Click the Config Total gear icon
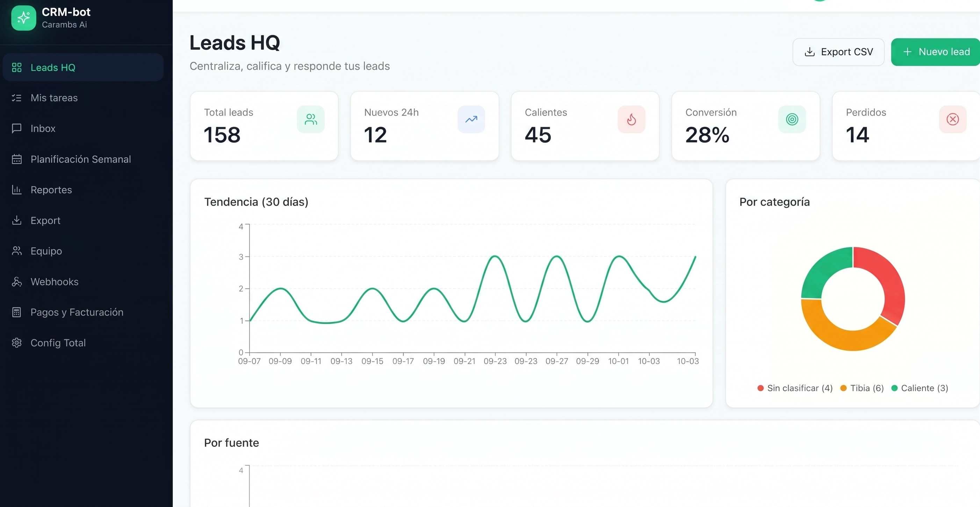This screenshot has height=507, width=980. (x=17, y=343)
